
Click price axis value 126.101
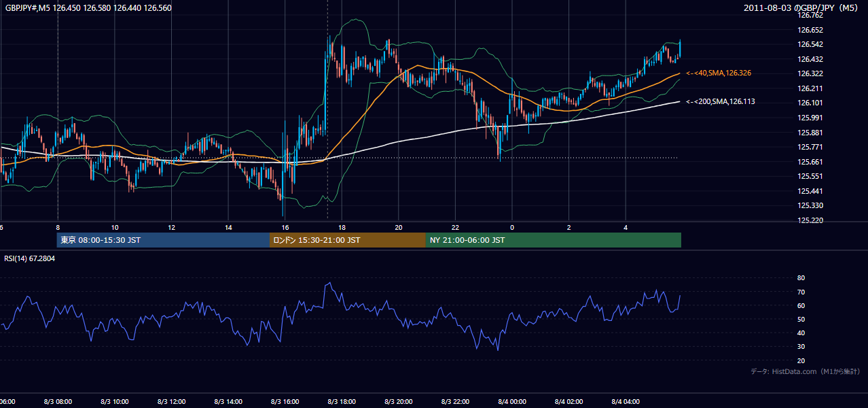810,103
